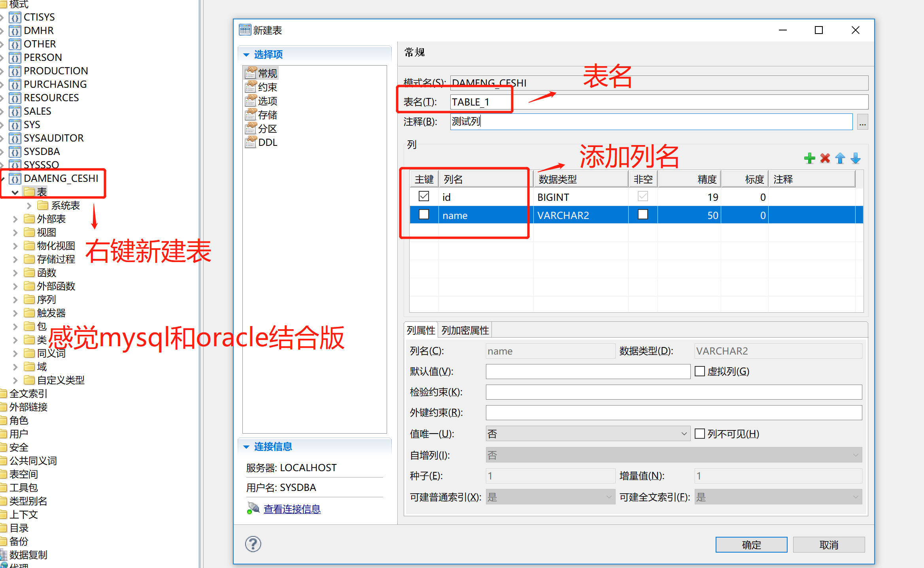
Task: Click the 注释 input field with 测试列
Action: [651, 122]
